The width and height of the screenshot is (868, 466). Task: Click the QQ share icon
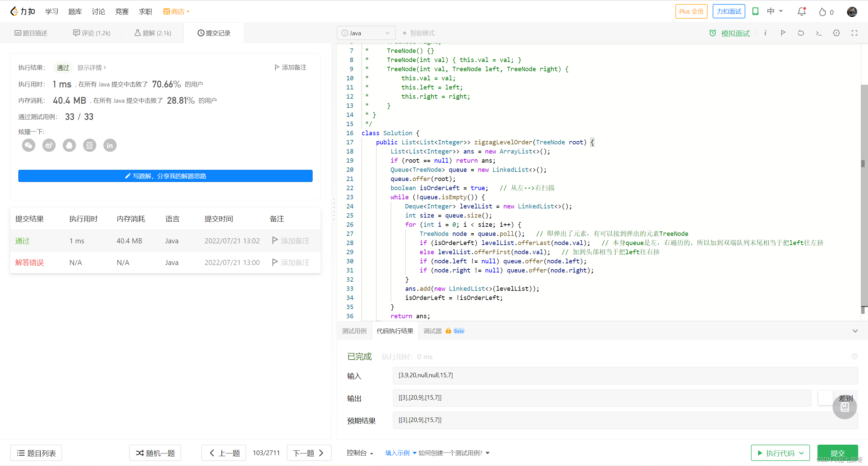69,145
